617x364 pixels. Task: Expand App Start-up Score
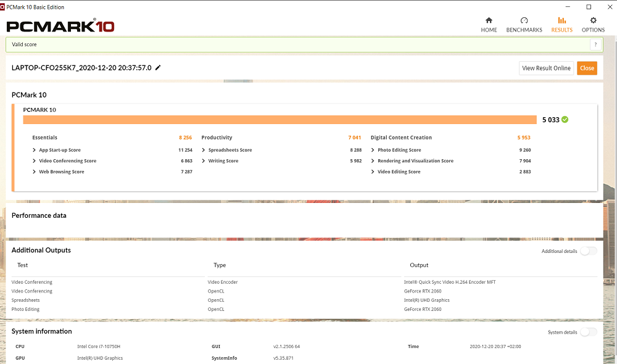[x=34, y=150]
